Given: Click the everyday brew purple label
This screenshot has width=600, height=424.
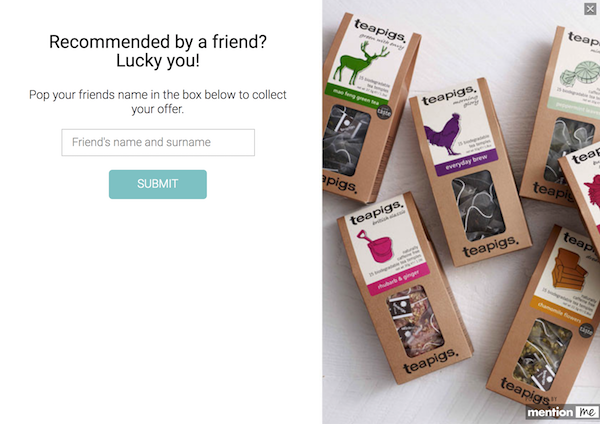Looking at the screenshot, I should (466, 162).
